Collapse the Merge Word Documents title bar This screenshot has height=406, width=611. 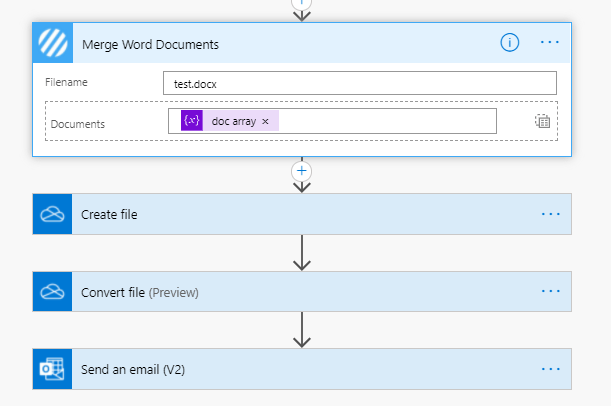tap(300, 43)
